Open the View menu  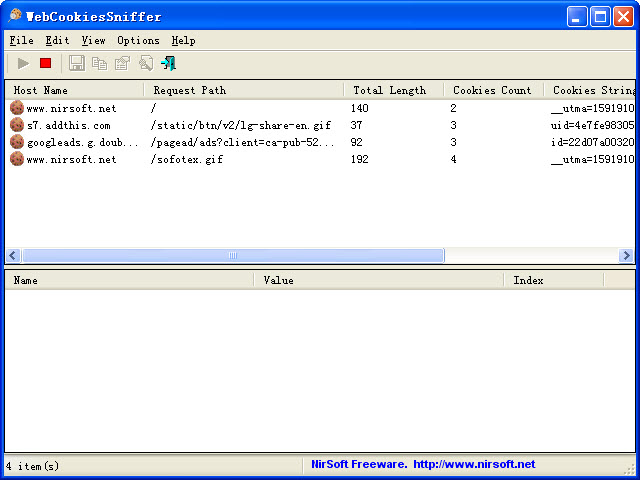click(93, 41)
